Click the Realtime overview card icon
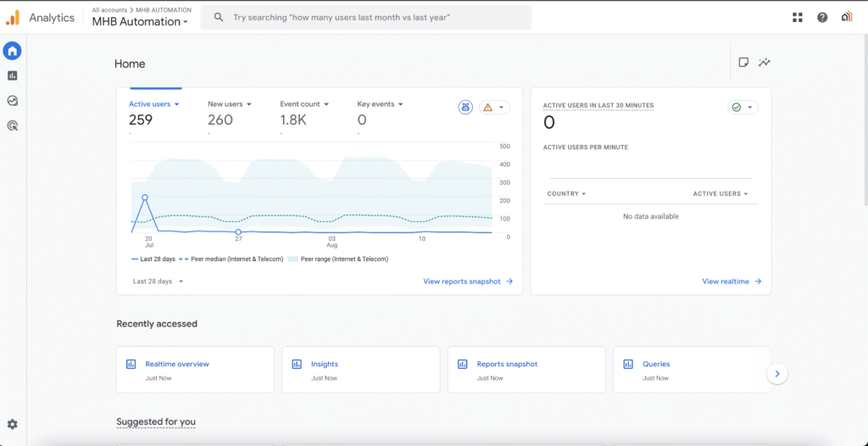 click(131, 364)
